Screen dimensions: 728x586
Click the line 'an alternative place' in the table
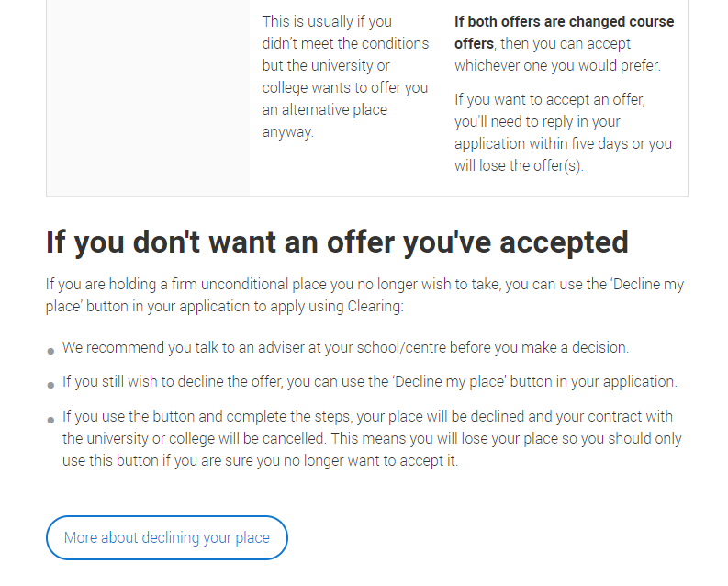(x=325, y=109)
